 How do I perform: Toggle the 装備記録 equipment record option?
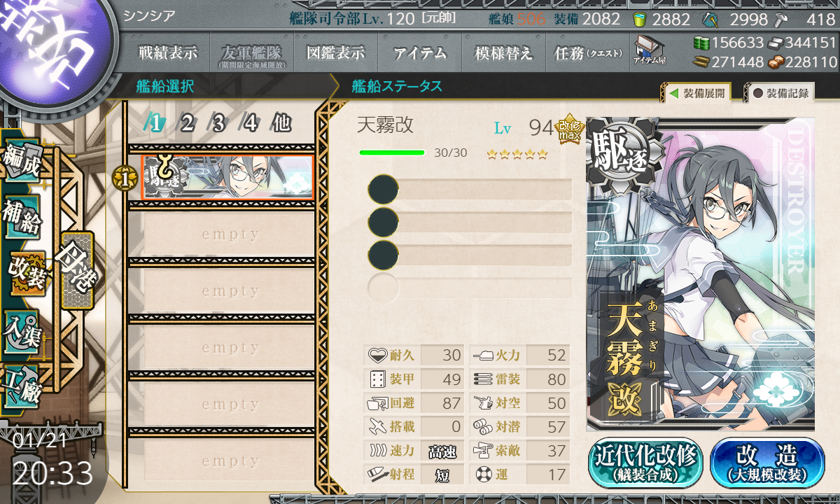click(779, 92)
